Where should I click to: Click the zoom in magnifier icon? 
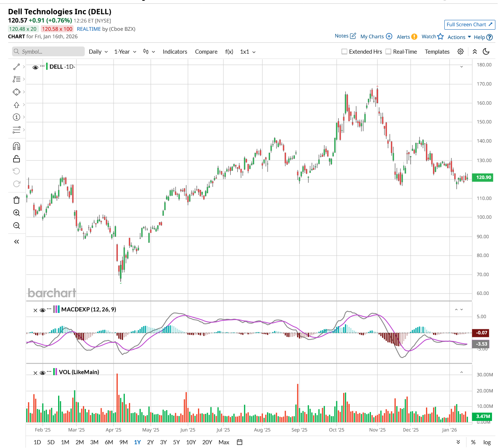[16, 213]
